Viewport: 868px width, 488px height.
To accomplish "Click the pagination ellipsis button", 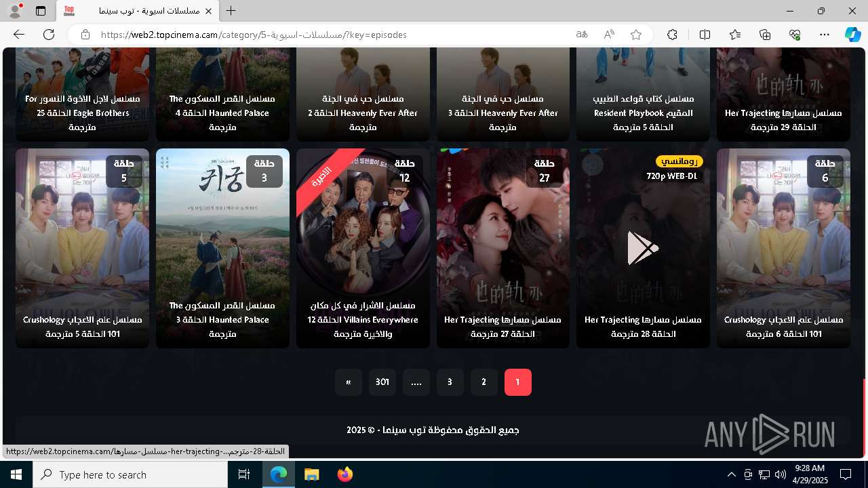I will pyautogui.click(x=416, y=382).
